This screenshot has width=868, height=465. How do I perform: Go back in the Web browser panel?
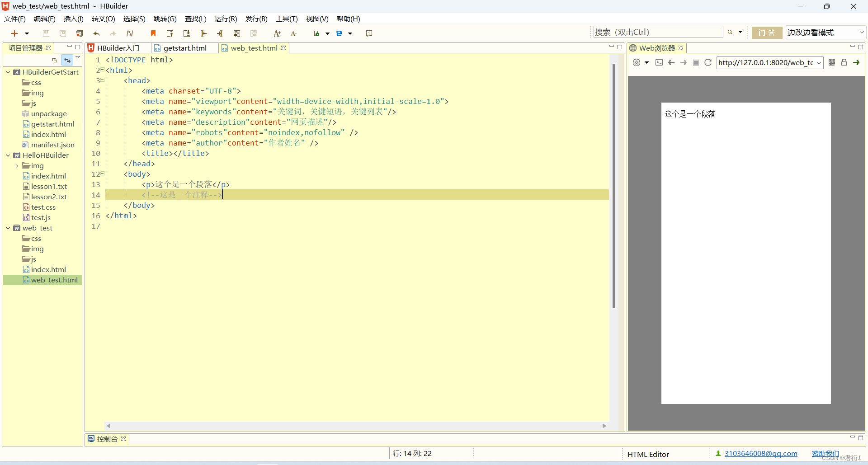pyautogui.click(x=671, y=62)
